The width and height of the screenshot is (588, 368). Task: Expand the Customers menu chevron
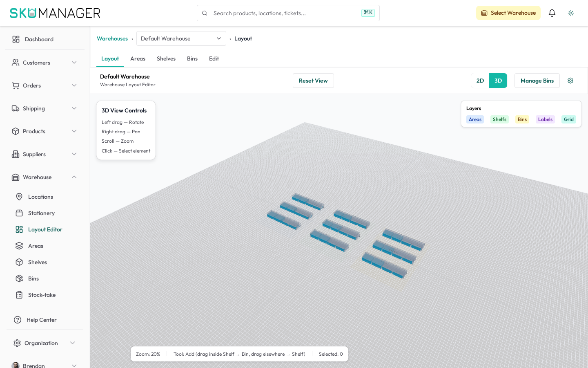[x=74, y=63]
